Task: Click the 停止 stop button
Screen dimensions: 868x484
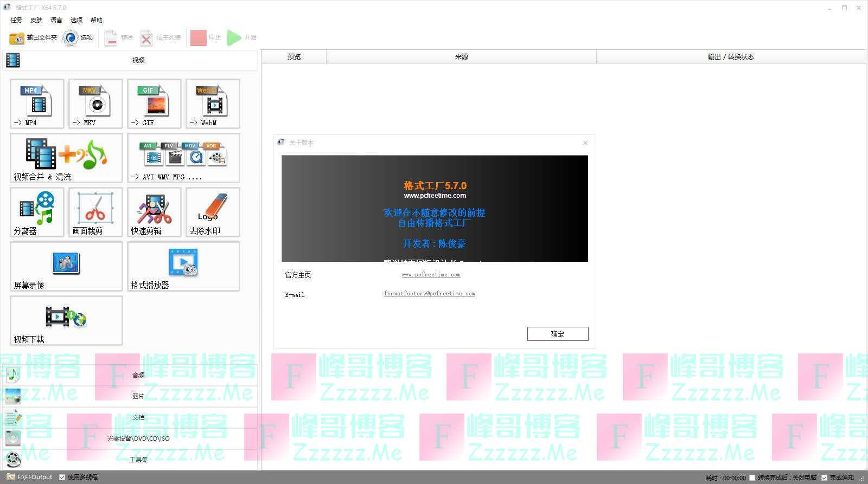Action: pos(206,37)
